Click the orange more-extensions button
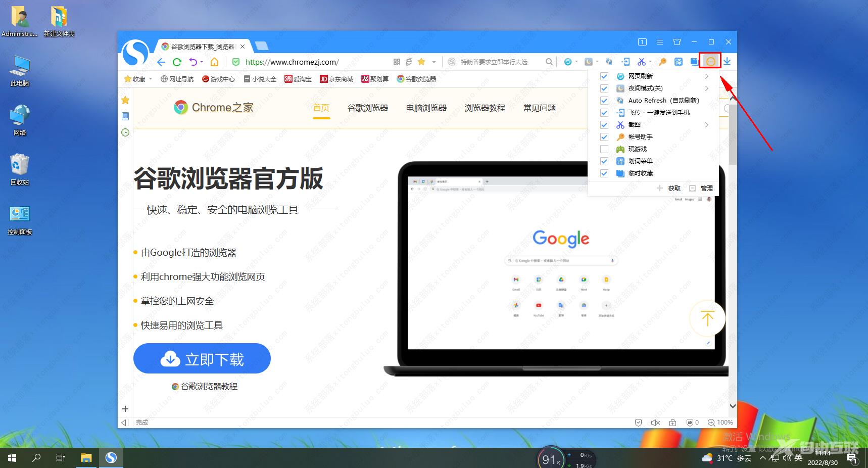Image resolution: width=868 pixels, height=468 pixels. click(710, 62)
